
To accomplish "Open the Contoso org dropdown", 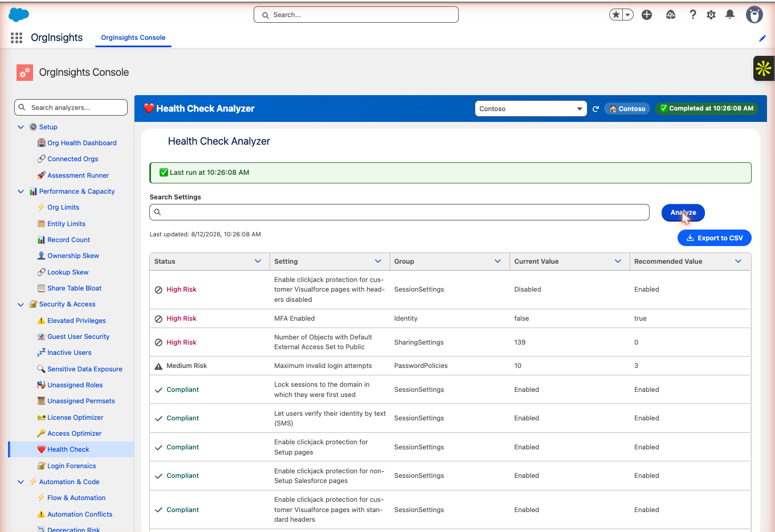I will click(x=531, y=109).
